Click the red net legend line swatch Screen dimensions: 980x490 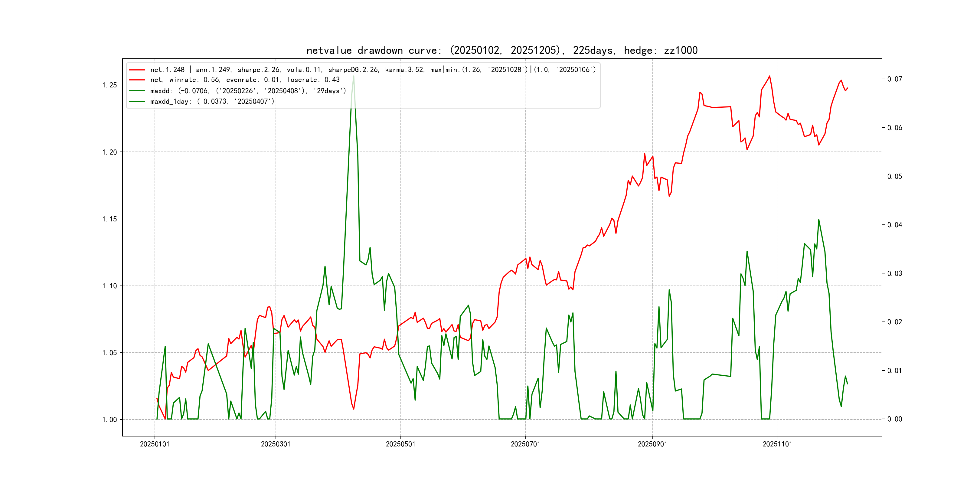click(137, 70)
